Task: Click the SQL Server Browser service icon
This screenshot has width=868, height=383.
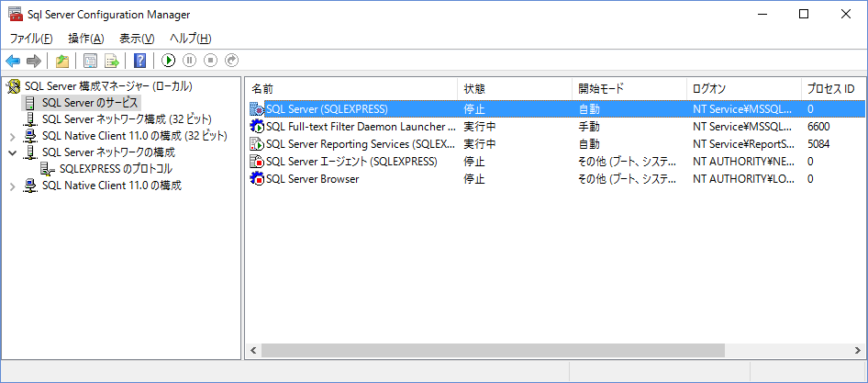Action: [x=257, y=179]
